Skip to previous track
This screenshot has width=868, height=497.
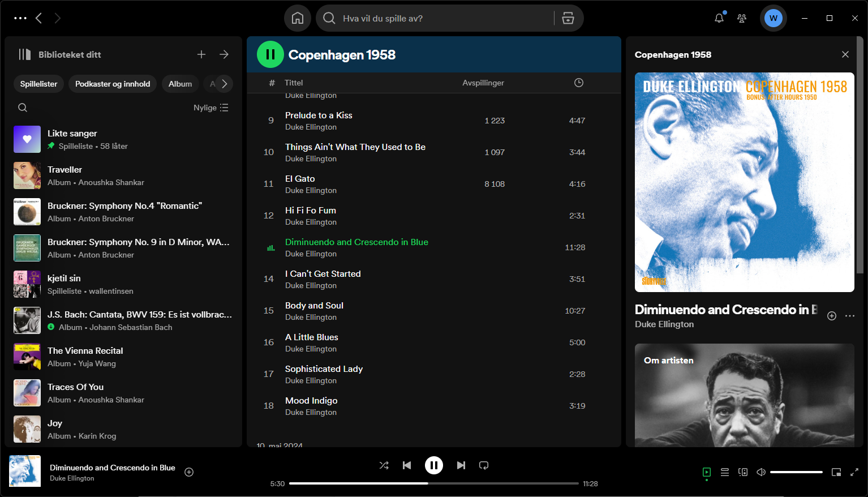point(407,465)
